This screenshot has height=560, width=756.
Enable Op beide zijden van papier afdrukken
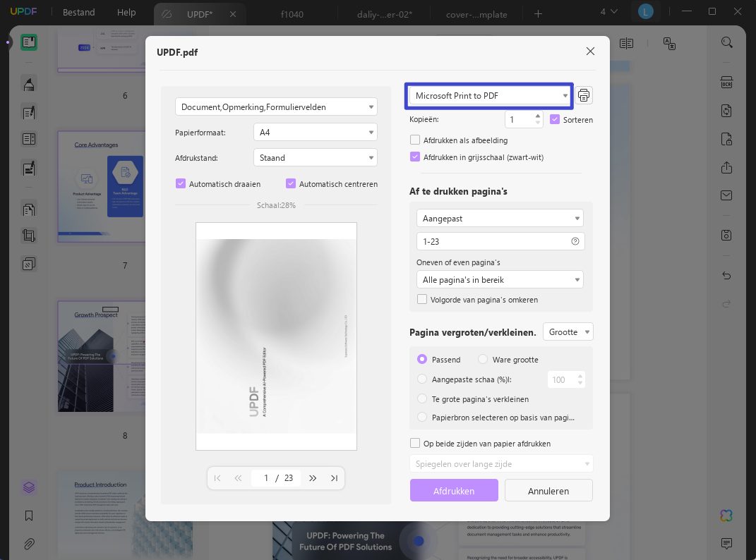click(414, 443)
